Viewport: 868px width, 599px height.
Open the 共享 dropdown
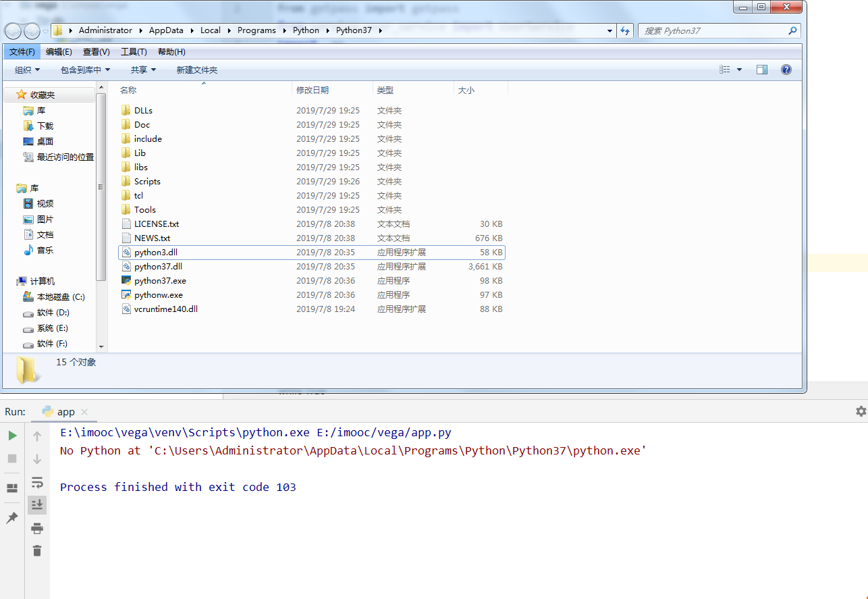point(143,70)
